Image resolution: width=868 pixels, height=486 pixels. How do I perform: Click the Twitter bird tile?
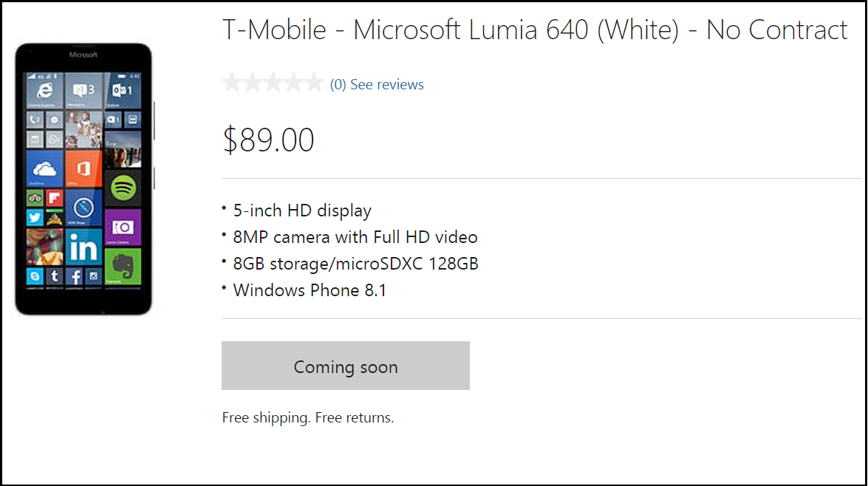point(35,217)
